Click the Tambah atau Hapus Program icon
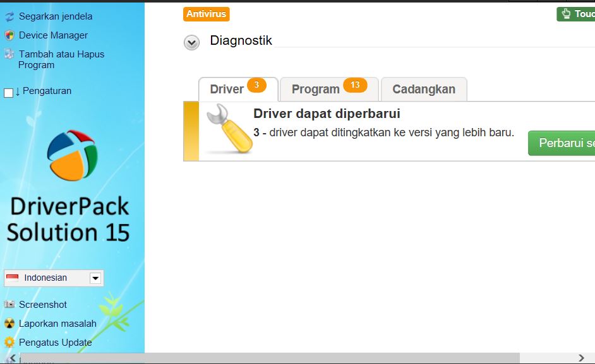This screenshot has height=364, width=595. click(9, 54)
